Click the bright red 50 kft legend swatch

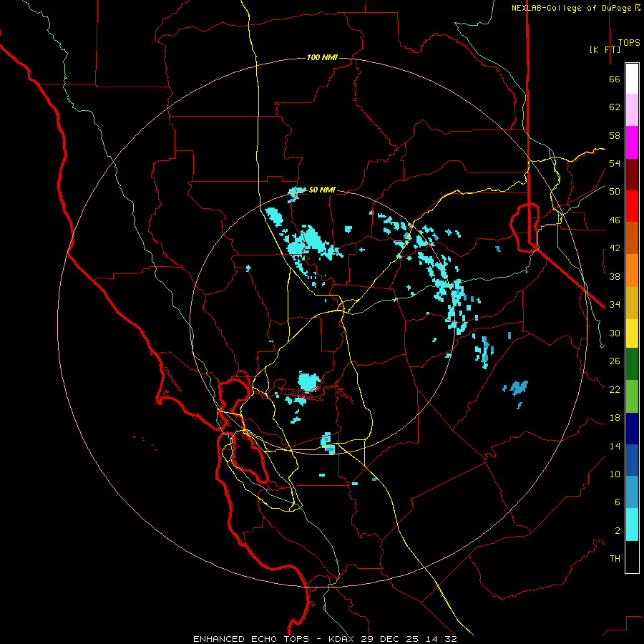tap(632, 206)
